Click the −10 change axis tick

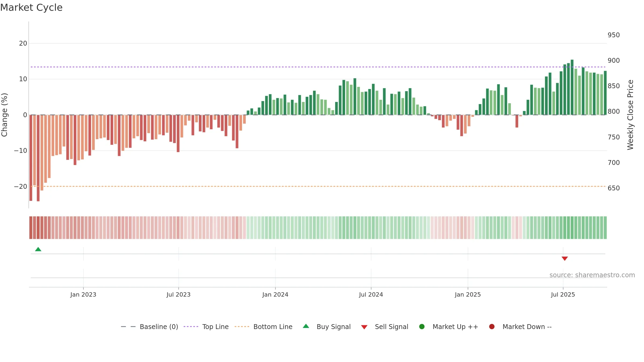(x=21, y=151)
